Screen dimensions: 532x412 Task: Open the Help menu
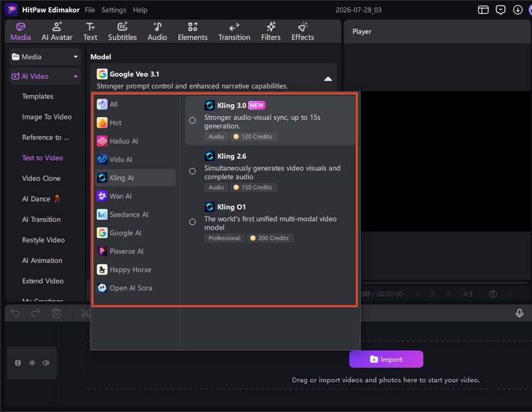pyautogui.click(x=140, y=10)
